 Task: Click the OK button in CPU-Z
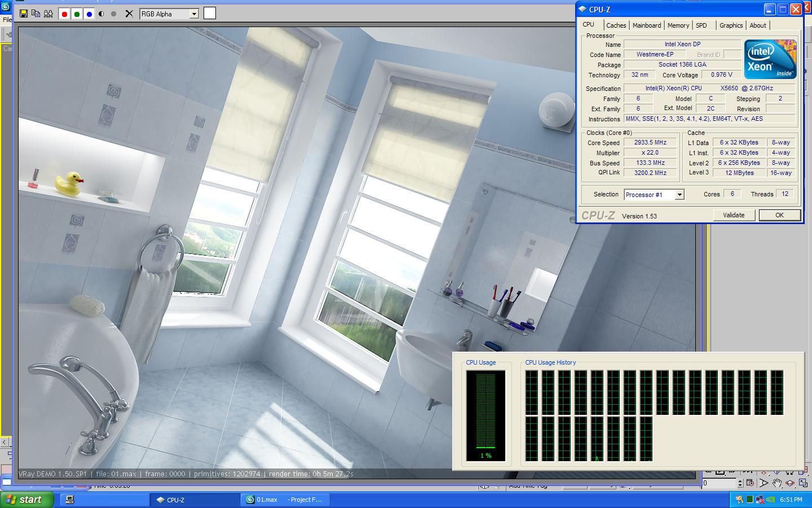coord(779,215)
